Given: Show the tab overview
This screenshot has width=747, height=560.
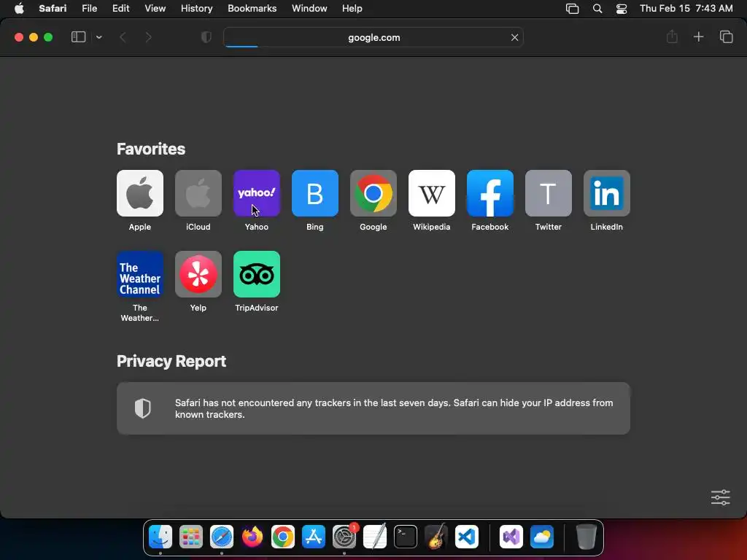Looking at the screenshot, I should 726,36.
